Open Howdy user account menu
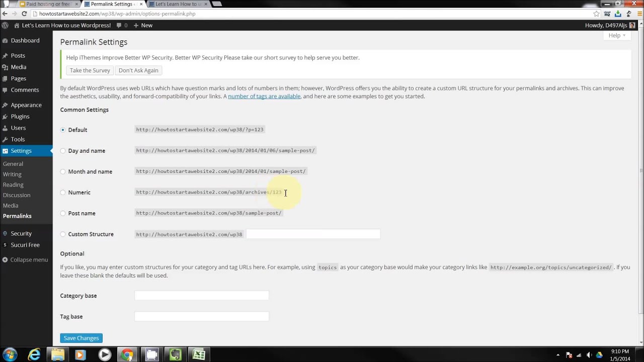Screen dimensions: 644x362 coord(610,25)
